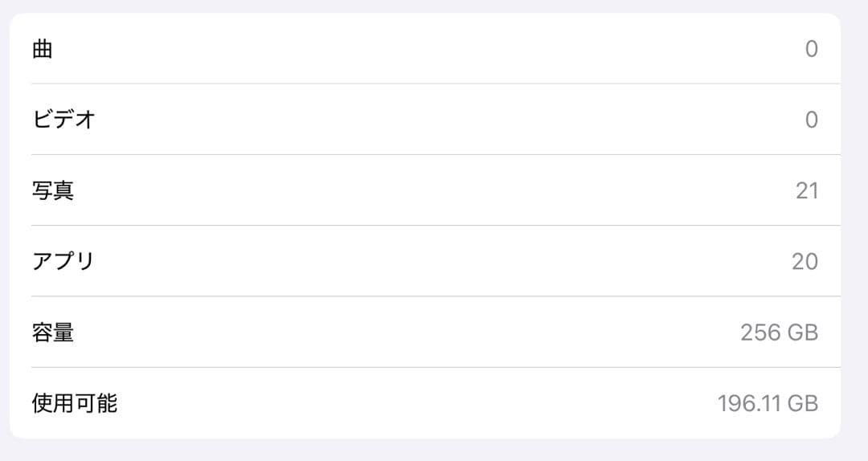Select the 256 GB capacity value
Image resolution: width=868 pixels, height=461 pixels.
point(779,332)
